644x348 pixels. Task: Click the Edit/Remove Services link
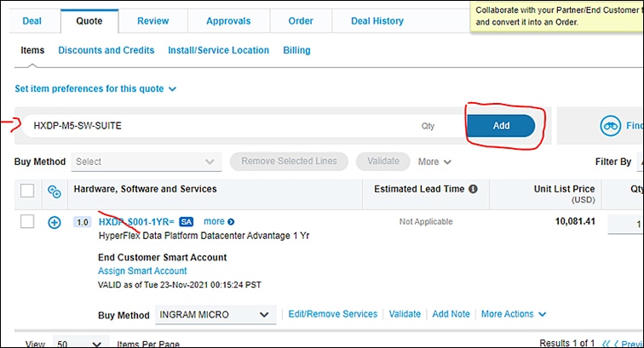[333, 314]
